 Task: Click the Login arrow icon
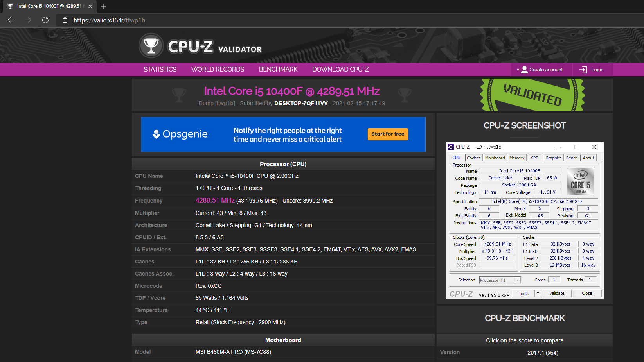pos(583,70)
